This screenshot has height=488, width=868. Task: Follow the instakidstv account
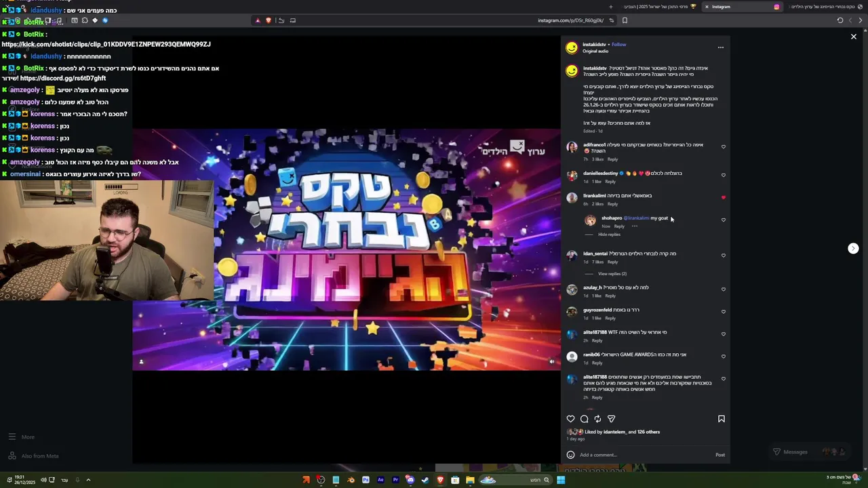pos(618,45)
